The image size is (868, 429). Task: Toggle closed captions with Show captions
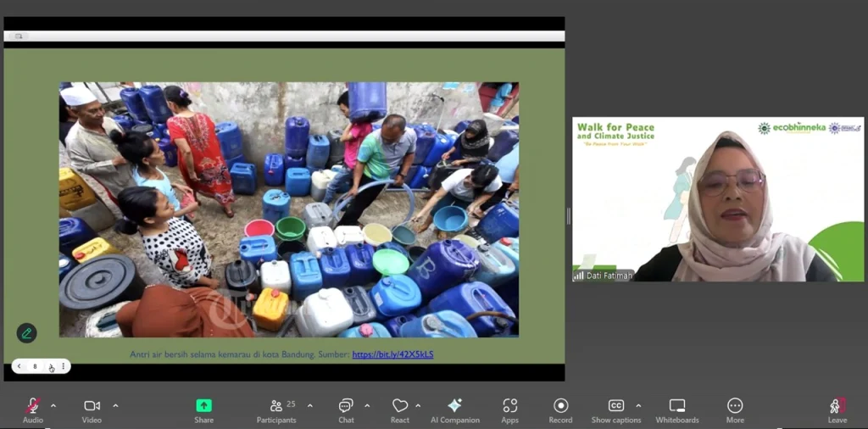[x=616, y=407]
